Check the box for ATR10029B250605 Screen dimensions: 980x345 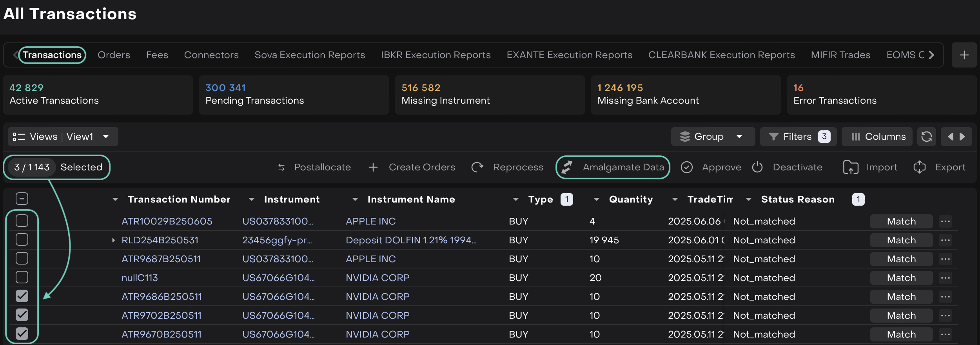click(22, 221)
